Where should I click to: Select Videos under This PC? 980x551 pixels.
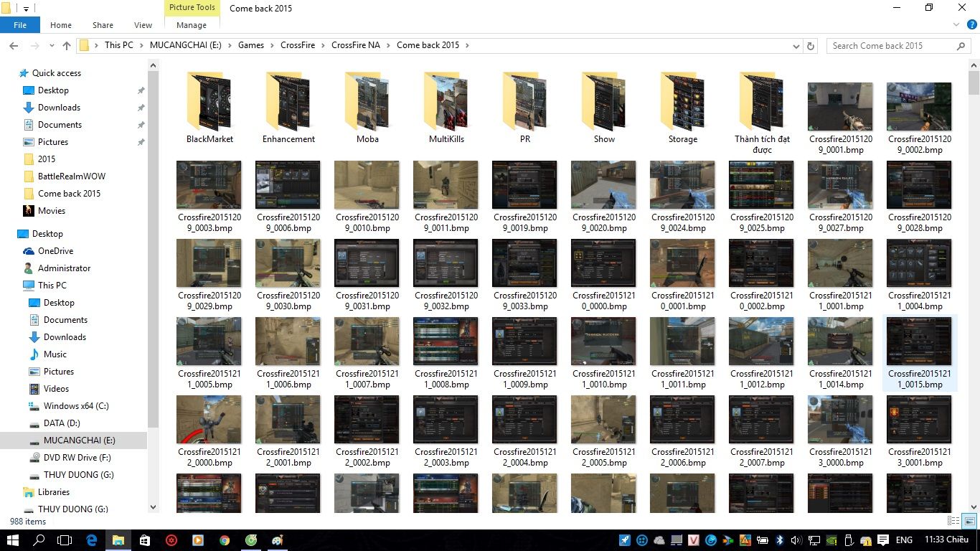point(56,389)
